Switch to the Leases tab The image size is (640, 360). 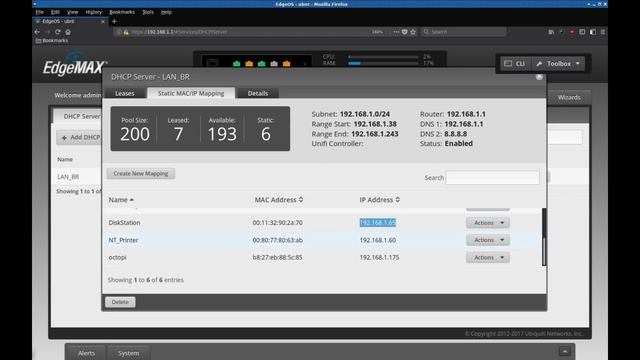124,93
